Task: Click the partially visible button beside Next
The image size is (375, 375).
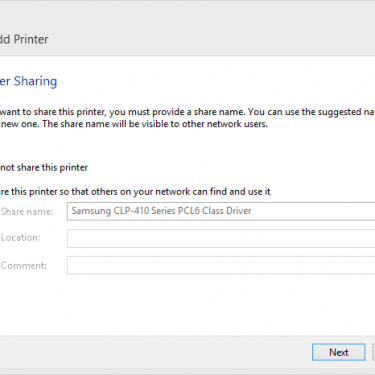Action: tap(374, 352)
